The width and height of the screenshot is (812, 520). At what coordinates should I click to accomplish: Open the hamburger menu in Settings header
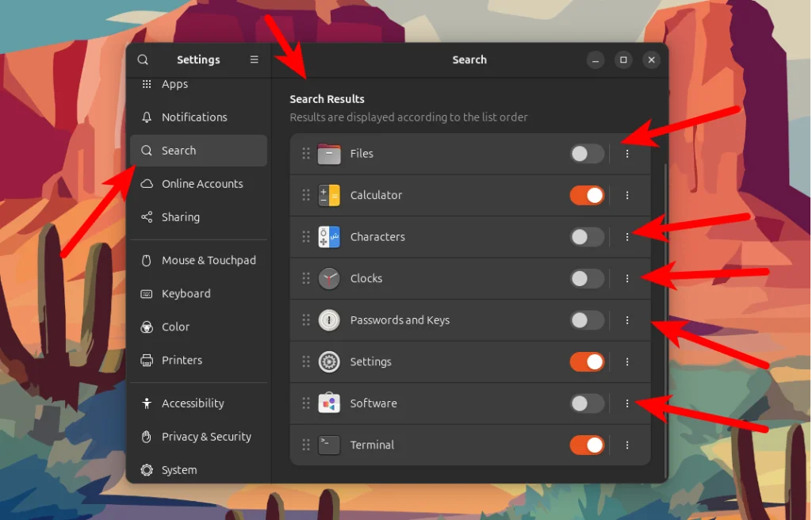click(x=254, y=59)
